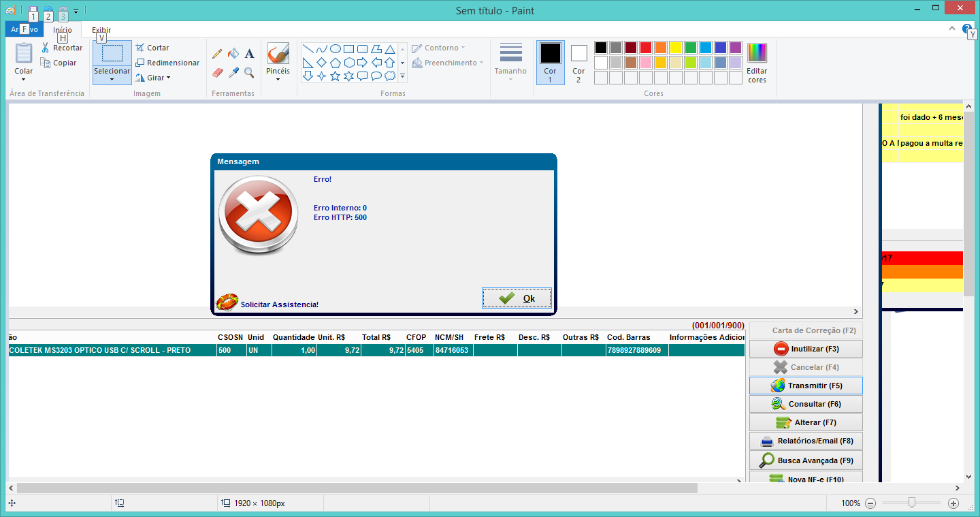
Task: Select the Pencil tool
Action: click(x=218, y=53)
